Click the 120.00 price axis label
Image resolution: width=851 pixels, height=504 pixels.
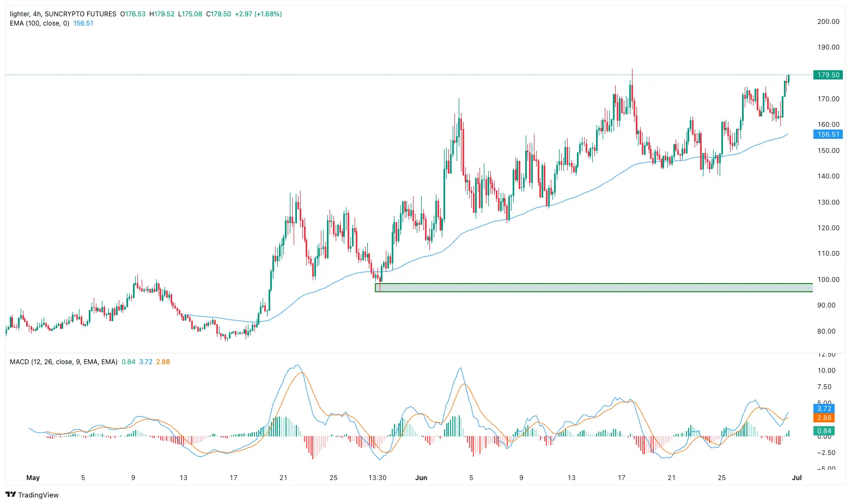pyautogui.click(x=828, y=228)
